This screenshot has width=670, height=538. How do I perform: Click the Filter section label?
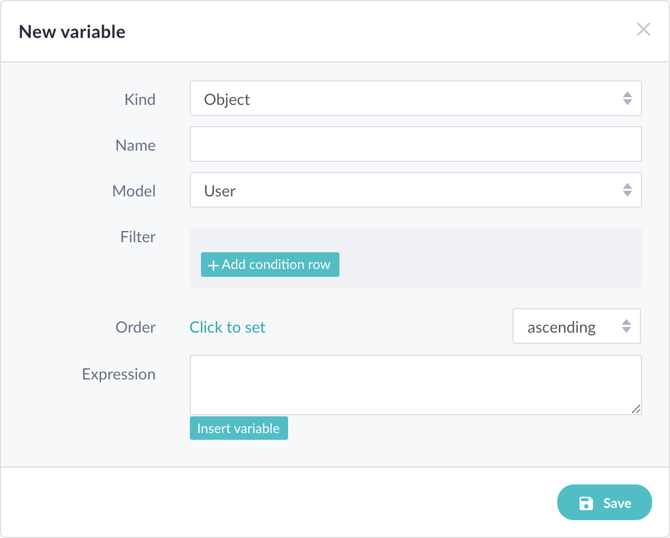138,237
